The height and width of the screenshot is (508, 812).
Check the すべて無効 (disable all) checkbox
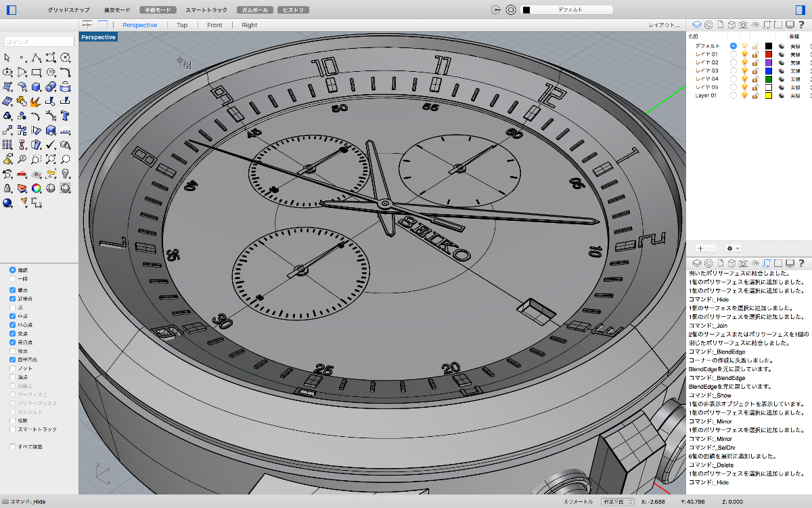click(x=13, y=447)
